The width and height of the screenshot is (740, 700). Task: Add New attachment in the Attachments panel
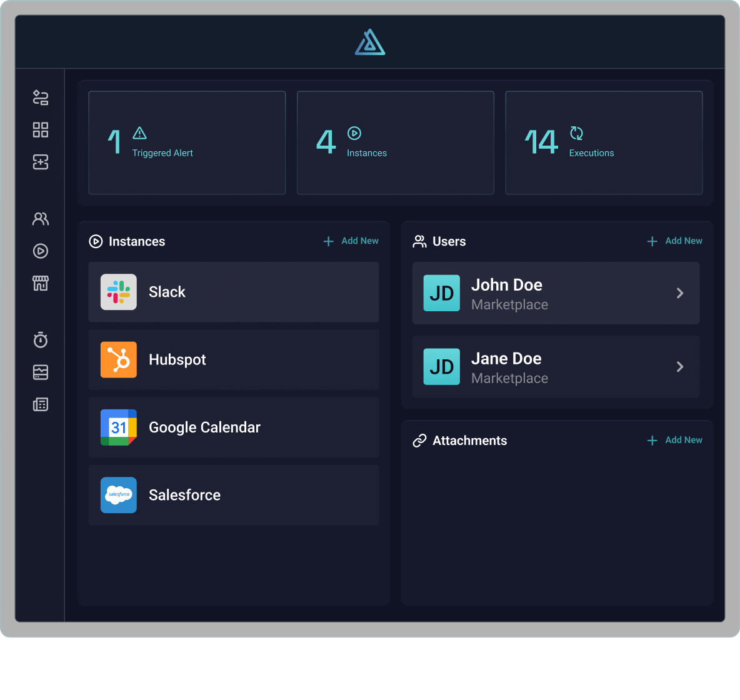point(674,441)
